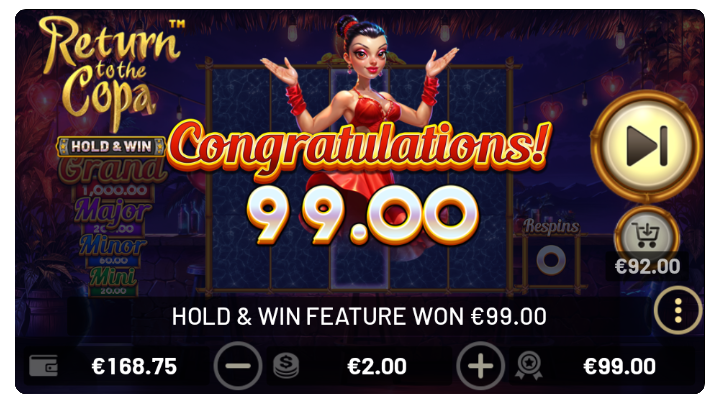
Task: Click the €168.75 balance display
Action: [134, 366]
